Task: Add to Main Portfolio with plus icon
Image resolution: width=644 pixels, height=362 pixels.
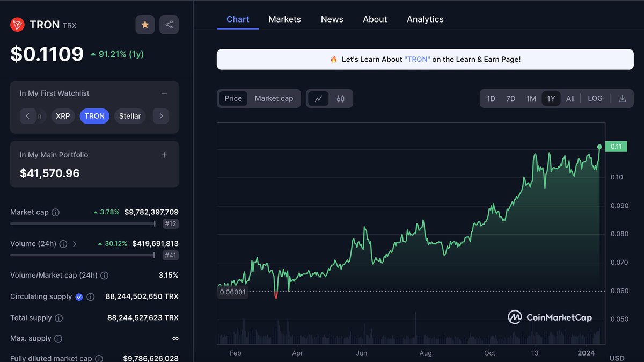Action: click(164, 155)
